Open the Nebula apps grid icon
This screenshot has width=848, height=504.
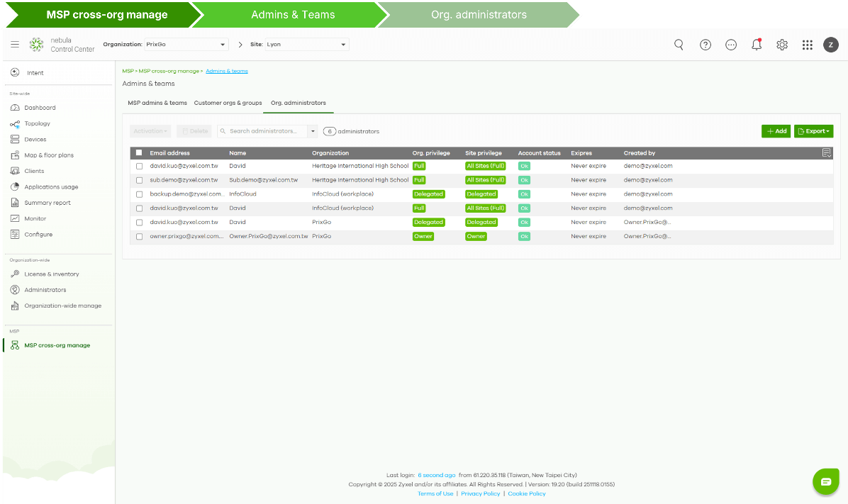coord(807,44)
